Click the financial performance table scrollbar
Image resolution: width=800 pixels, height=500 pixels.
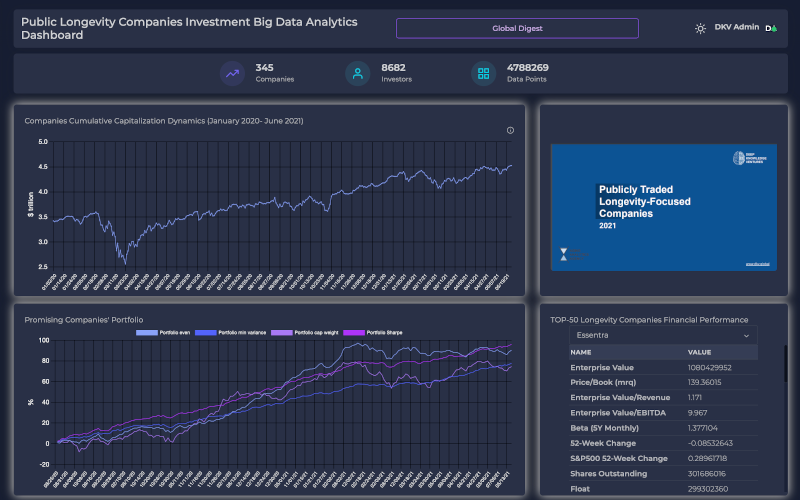(x=785, y=370)
